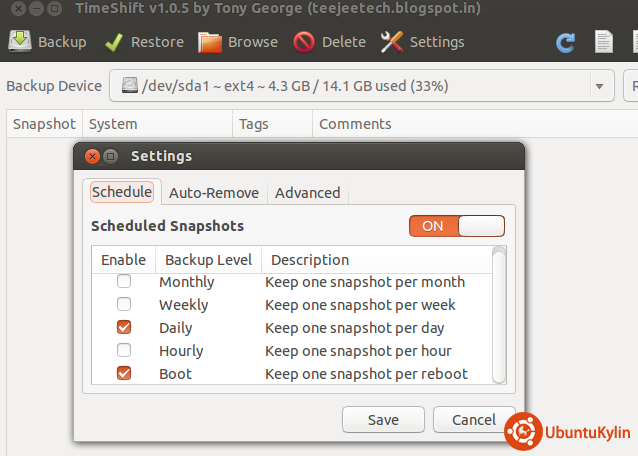The image size is (638, 456).
Task: Click the hard drive icon in device box
Action: (x=131, y=86)
